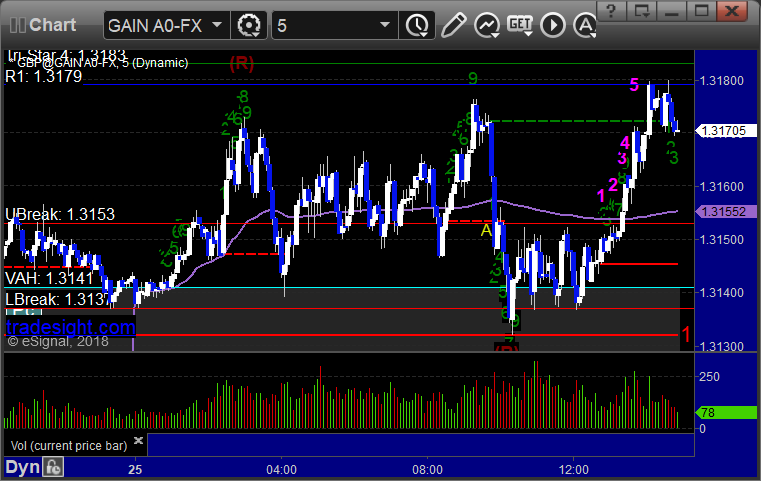Click the 25 date axis label
Viewport: 761px width, 481px height.
tap(135, 469)
